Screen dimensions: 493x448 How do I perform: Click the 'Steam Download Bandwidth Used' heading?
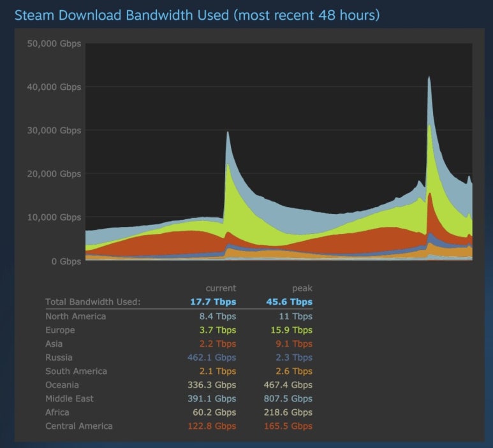pyautogui.click(x=197, y=15)
